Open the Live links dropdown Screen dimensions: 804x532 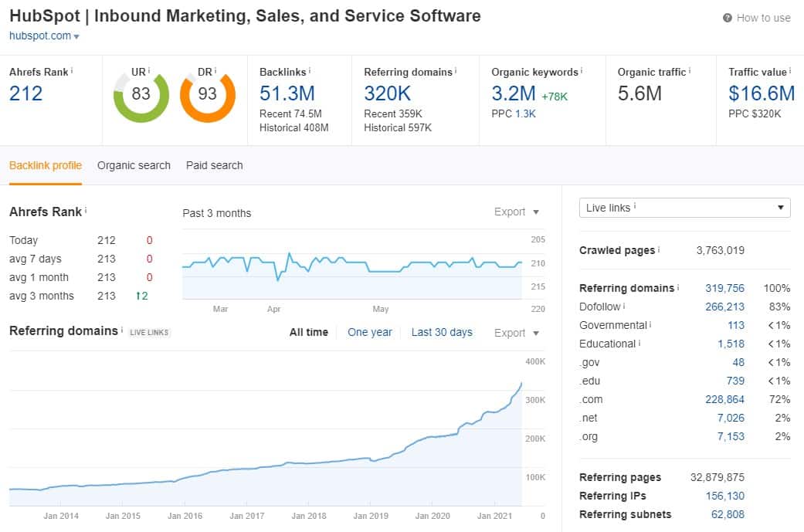pos(684,208)
